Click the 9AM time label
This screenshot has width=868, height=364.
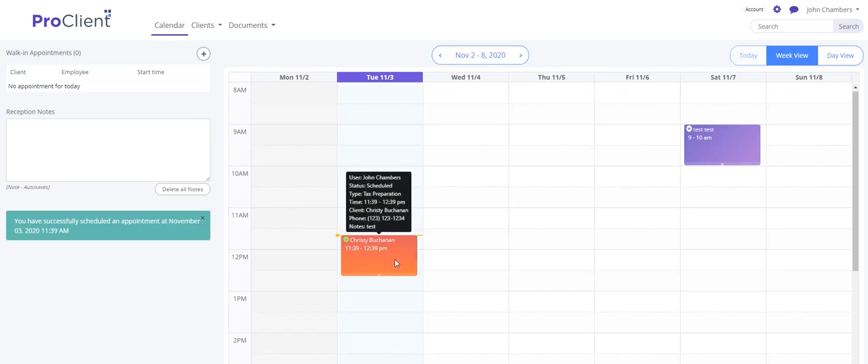(x=240, y=132)
